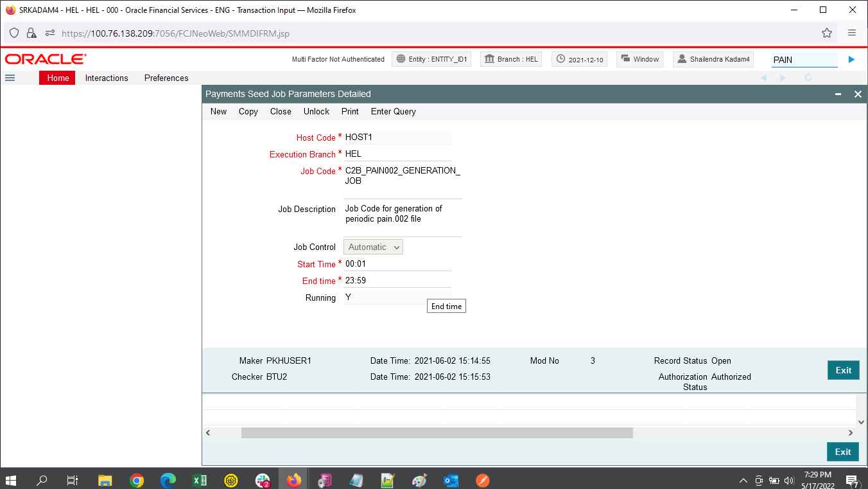Click the Firefox site security shield icon

(14, 33)
